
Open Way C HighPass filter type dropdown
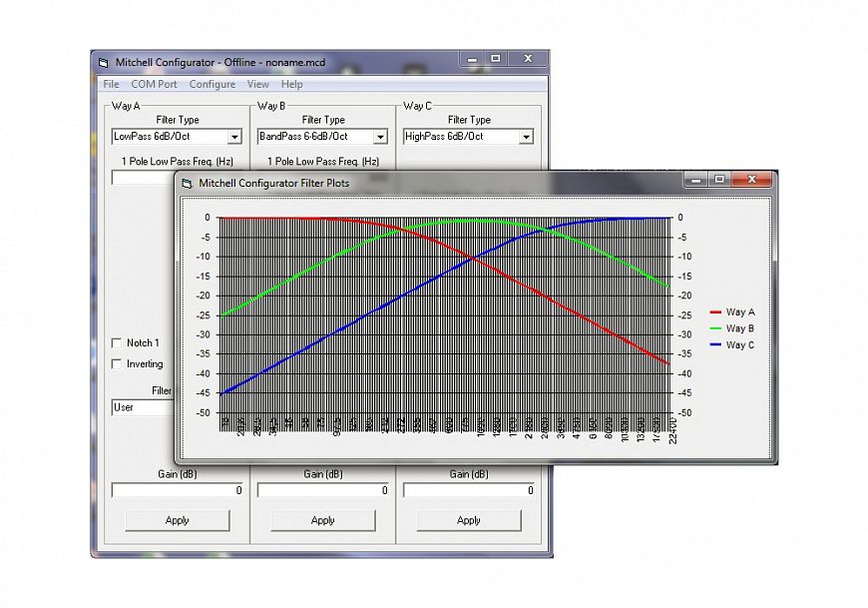(526, 137)
